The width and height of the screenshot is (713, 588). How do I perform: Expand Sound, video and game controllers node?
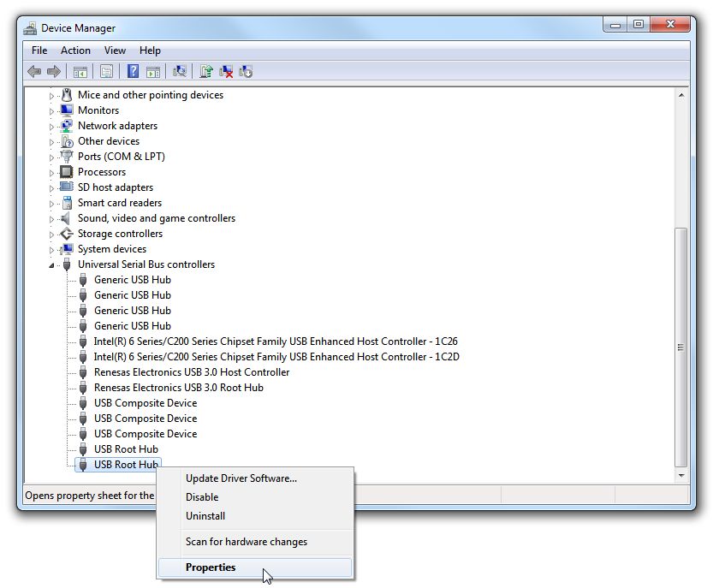point(51,219)
